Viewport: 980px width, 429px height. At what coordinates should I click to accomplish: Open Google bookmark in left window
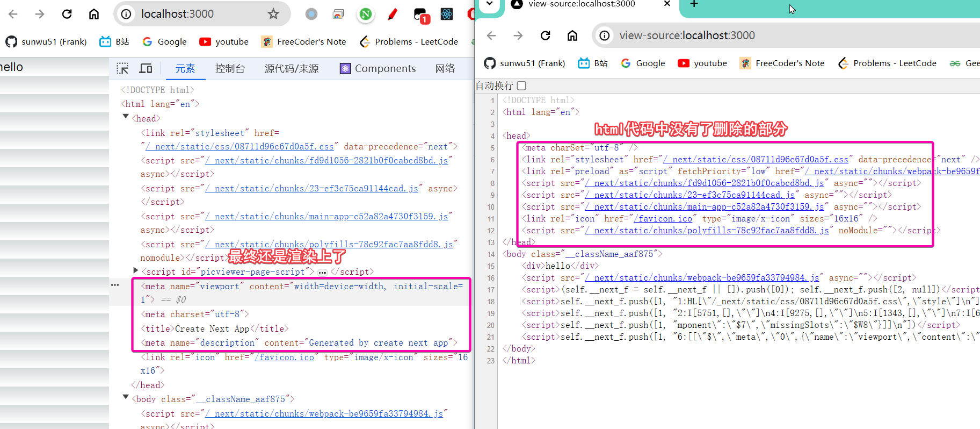(164, 41)
